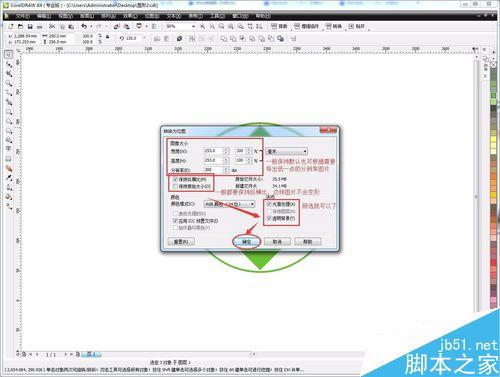Click the New document icon

pyautogui.click(x=11, y=26)
